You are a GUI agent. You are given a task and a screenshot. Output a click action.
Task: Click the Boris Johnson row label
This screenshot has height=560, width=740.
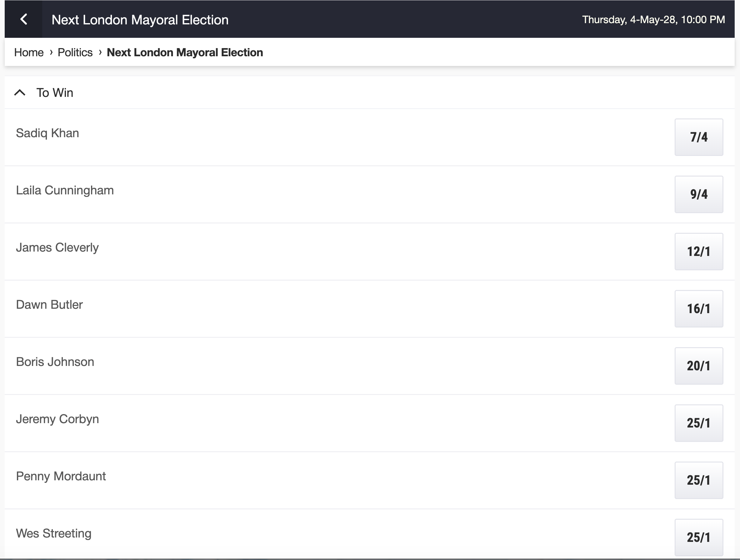pyautogui.click(x=55, y=362)
